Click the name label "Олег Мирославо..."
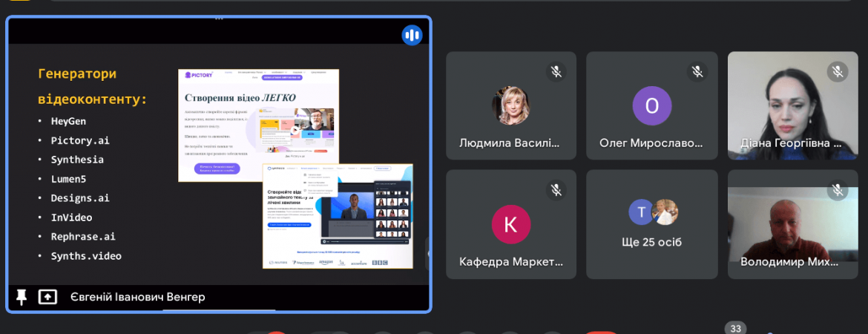This screenshot has width=868, height=334. pos(651,143)
